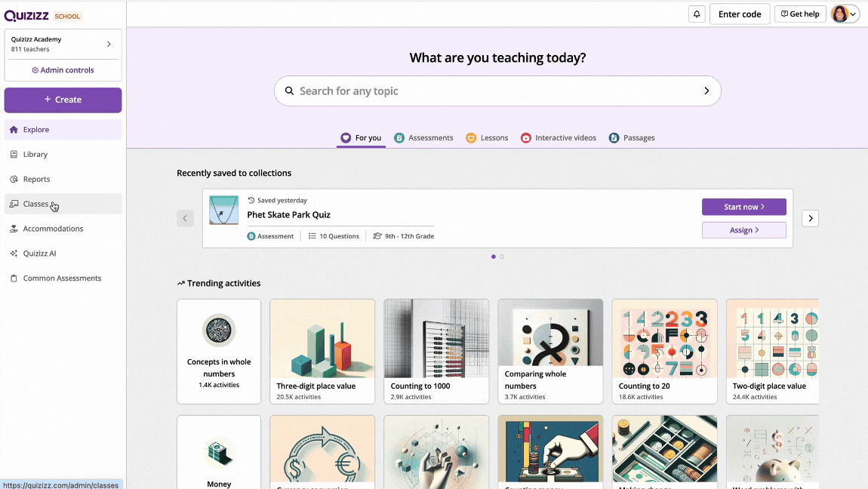Click the Assign button
The image size is (868, 489).
tap(744, 230)
